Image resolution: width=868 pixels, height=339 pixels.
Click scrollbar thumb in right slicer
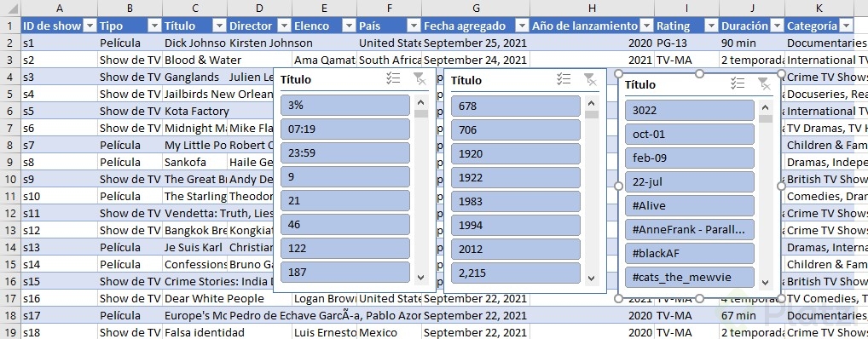[766, 119]
